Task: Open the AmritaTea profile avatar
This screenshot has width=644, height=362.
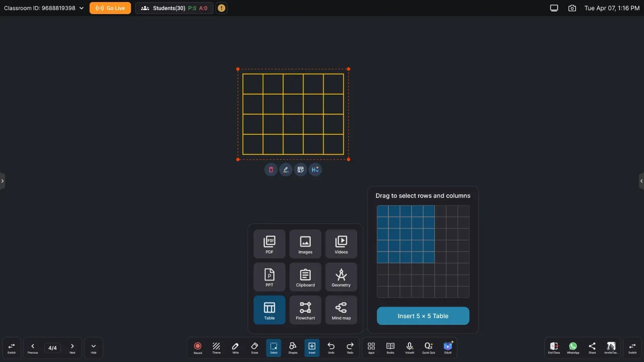Action: click(x=611, y=348)
